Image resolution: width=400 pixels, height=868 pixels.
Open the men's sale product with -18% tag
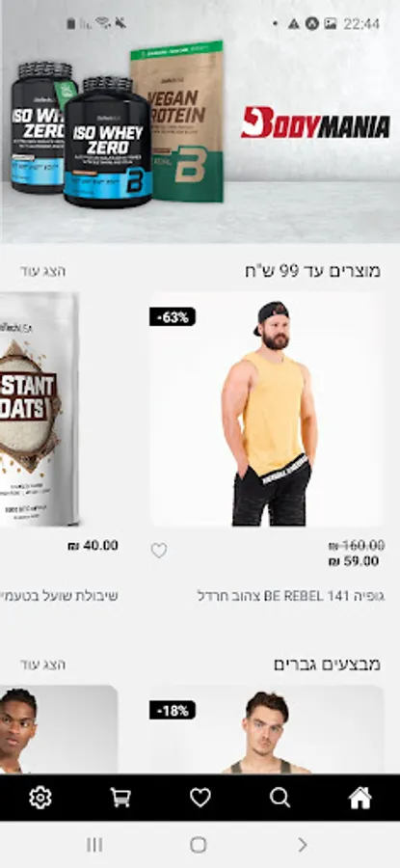point(266,730)
